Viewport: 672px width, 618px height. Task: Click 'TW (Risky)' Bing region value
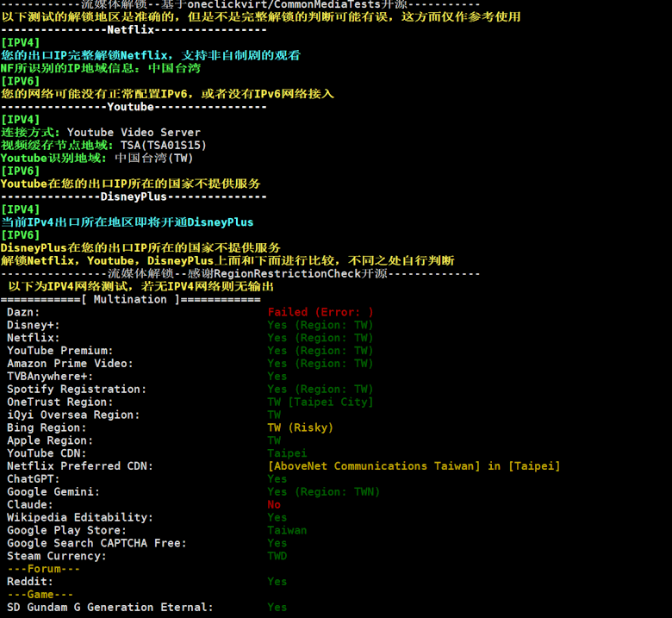point(301,428)
